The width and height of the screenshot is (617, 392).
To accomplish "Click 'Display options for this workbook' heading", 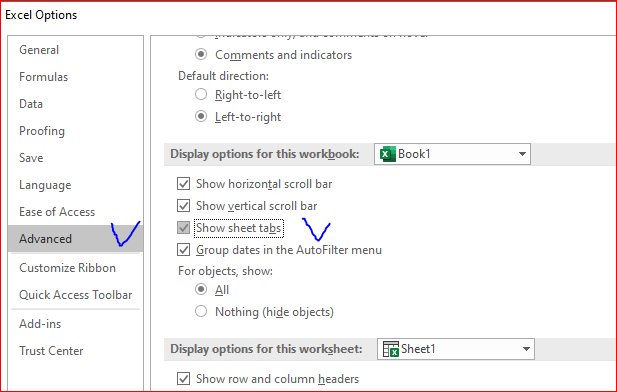I will [265, 154].
